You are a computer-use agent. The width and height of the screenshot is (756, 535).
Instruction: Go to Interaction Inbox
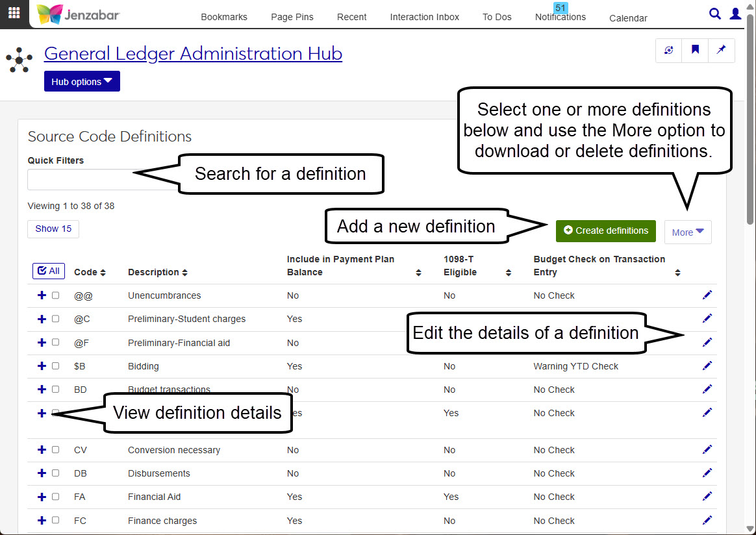(424, 17)
